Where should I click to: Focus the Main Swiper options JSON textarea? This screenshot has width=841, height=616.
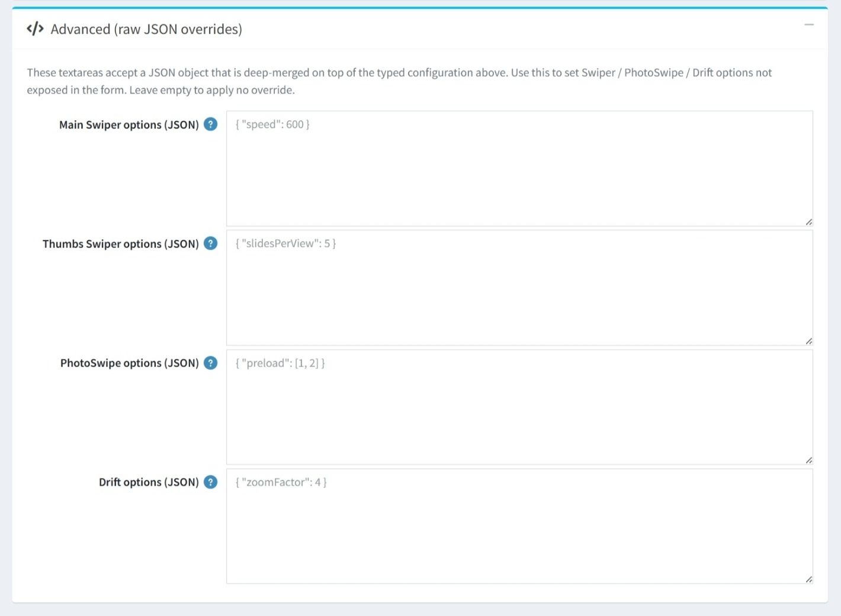pyautogui.click(x=519, y=168)
